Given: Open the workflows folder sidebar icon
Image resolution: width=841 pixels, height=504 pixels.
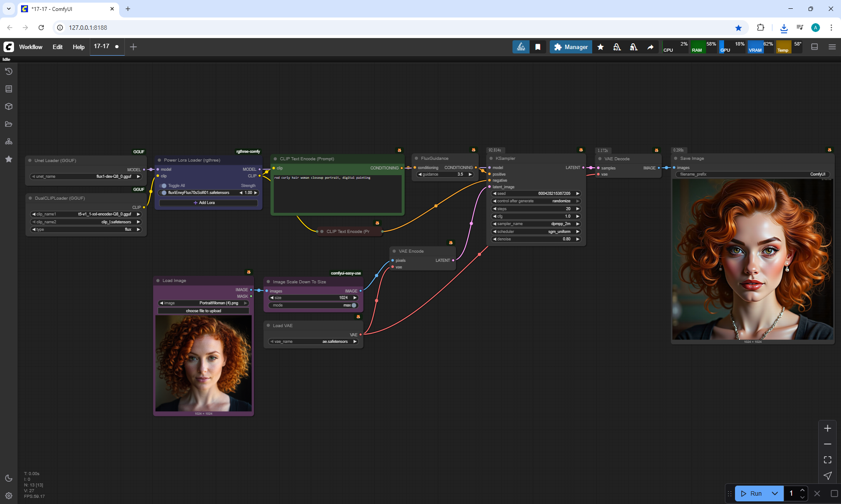Looking at the screenshot, I should [9, 124].
